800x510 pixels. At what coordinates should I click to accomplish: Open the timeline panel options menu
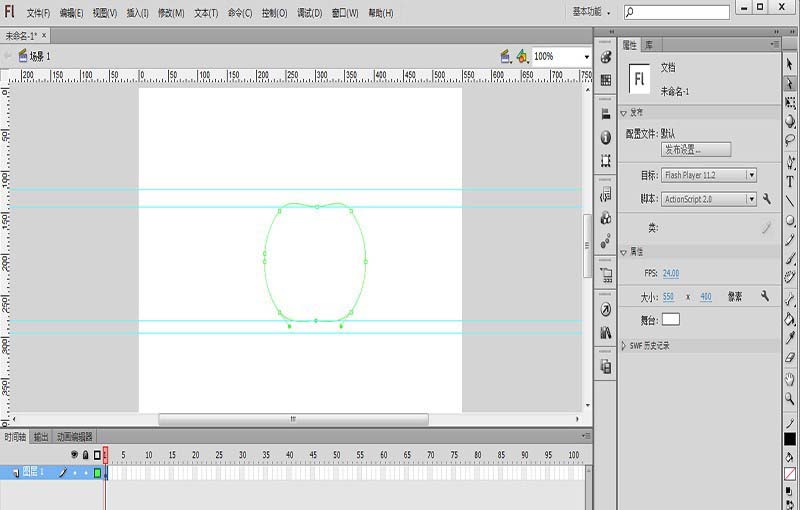click(x=586, y=436)
